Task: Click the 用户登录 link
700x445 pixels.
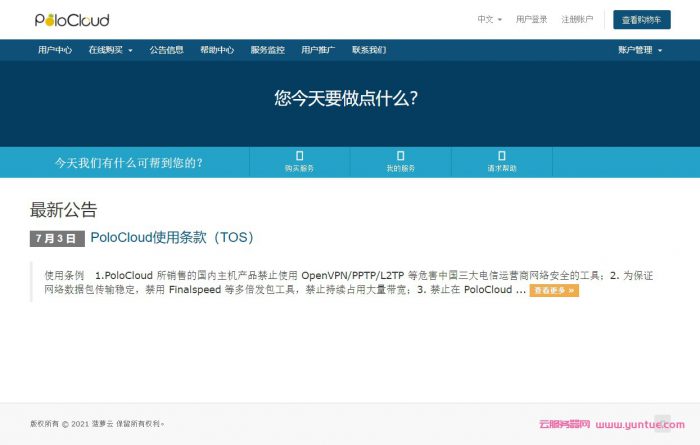Action: coord(531,19)
